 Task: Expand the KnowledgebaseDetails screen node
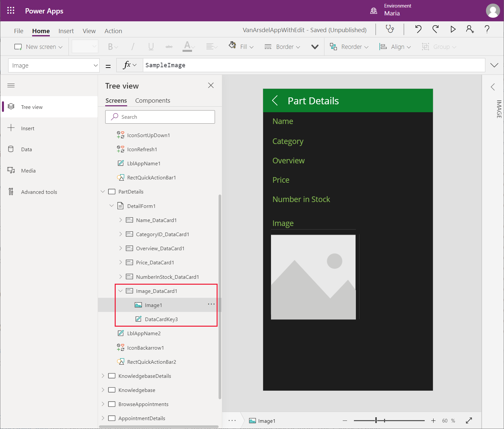point(103,376)
